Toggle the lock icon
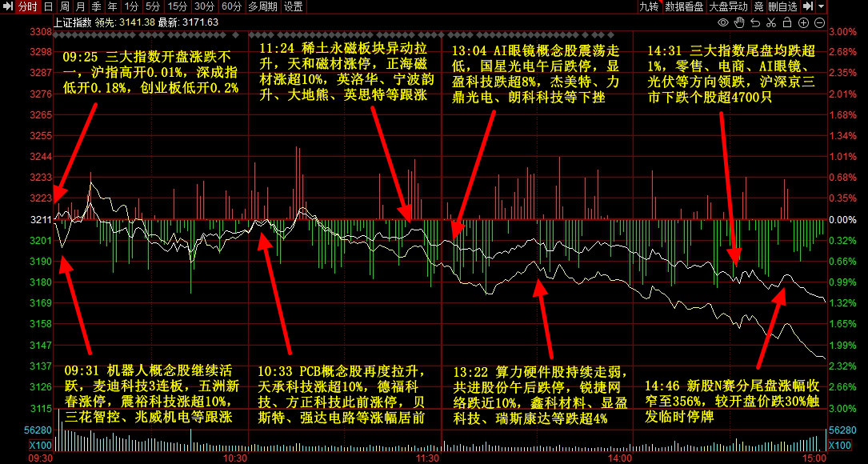868x464 pixels. [788, 22]
